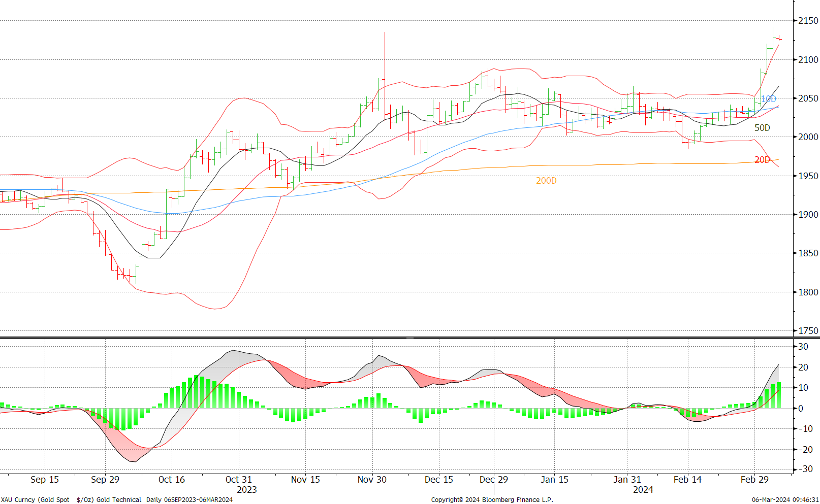
Task: Click the Jan 31 date label
Action: pyautogui.click(x=627, y=480)
